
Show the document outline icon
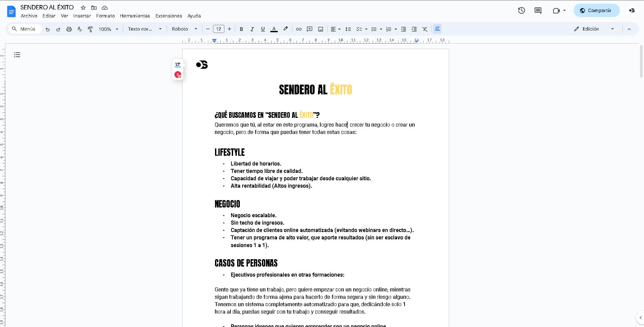(x=17, y=55)
